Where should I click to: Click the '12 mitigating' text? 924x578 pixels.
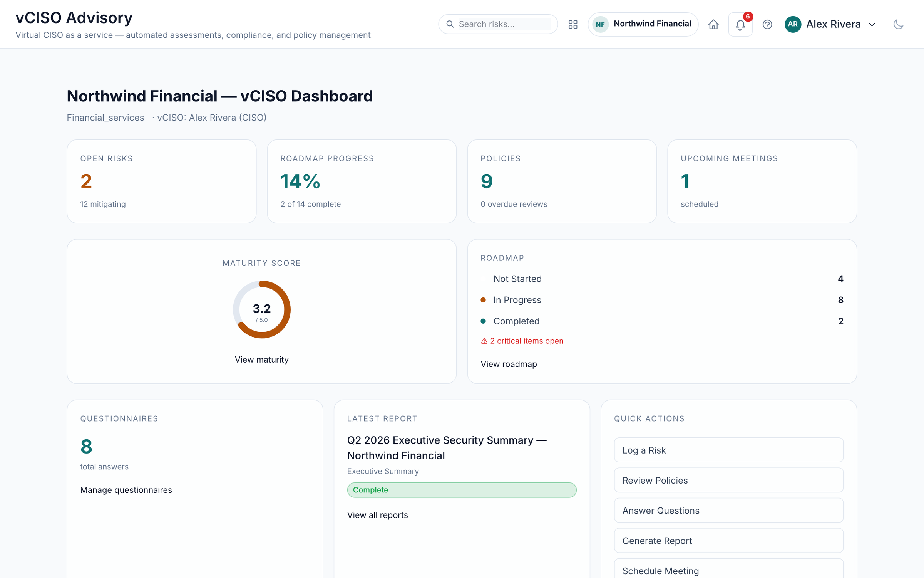click(103, 204)
